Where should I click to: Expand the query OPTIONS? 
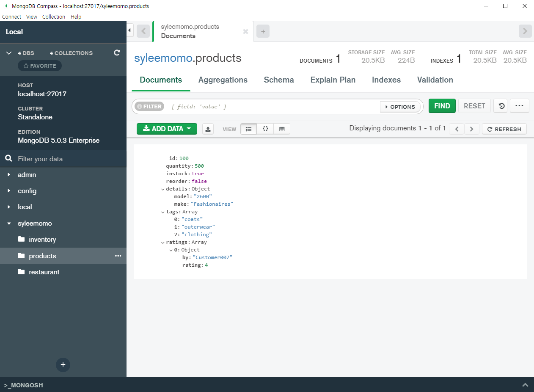click(400, 107)
